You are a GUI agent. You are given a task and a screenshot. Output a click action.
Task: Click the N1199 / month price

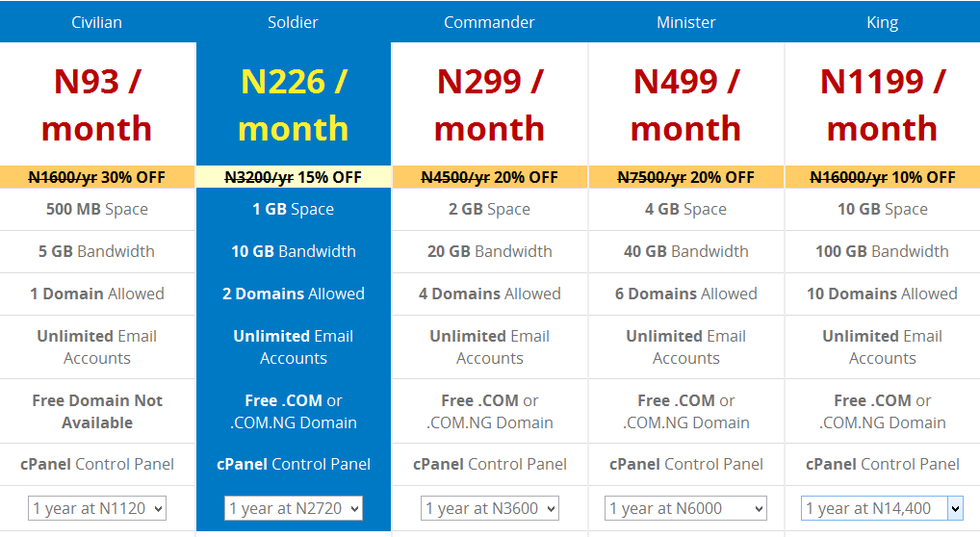click(882, 105)
